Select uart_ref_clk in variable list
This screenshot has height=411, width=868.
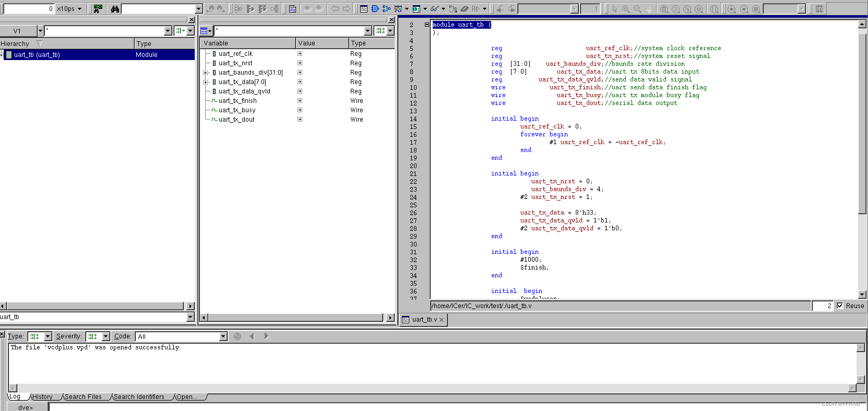tap(235, 54)
